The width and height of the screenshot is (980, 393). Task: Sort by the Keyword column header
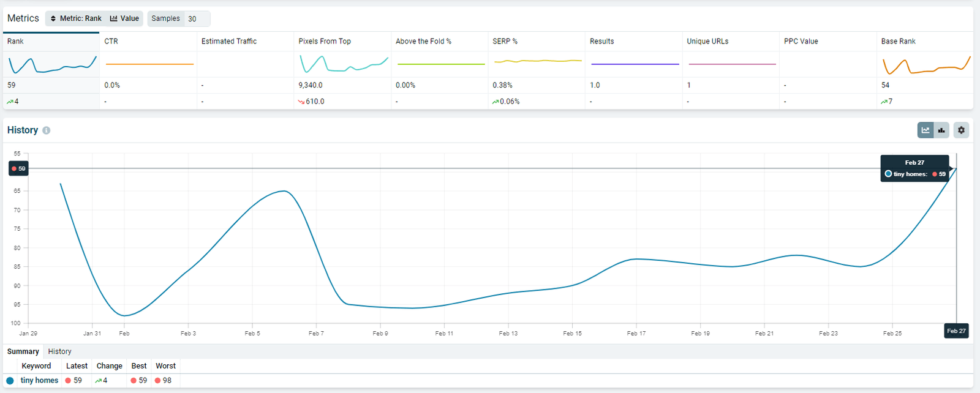point(36,366)
